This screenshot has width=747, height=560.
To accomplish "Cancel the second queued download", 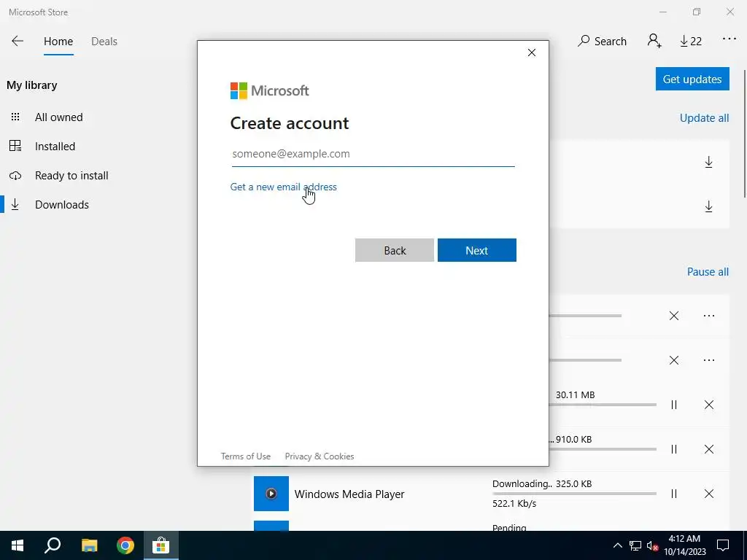I will coord(673,360).
